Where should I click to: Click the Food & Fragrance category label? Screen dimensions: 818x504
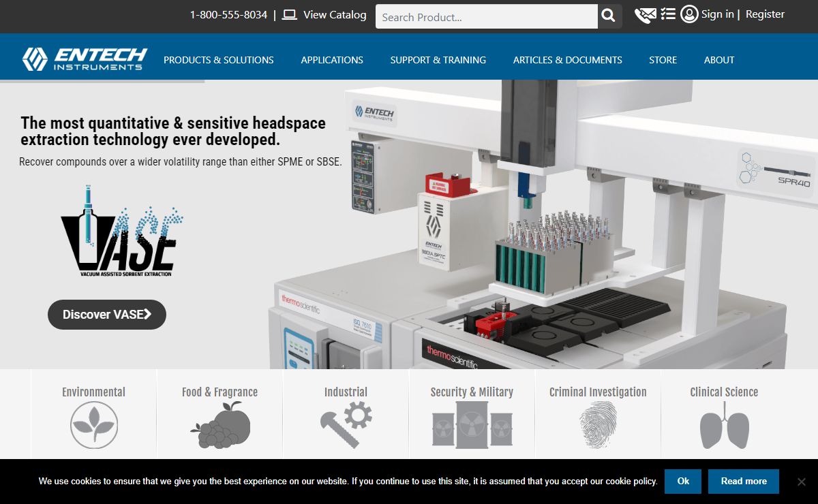219,392
